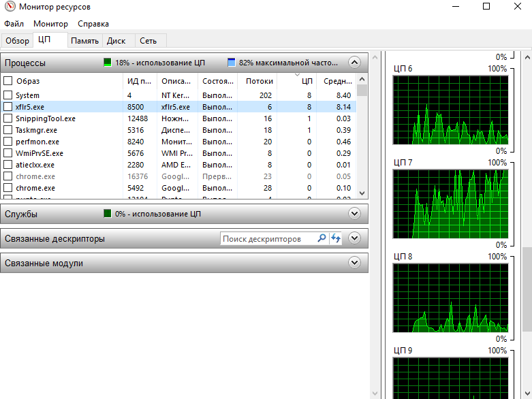Expand the Службы section chevron
The height and width of the screenshot is (399, 532).
355,214
